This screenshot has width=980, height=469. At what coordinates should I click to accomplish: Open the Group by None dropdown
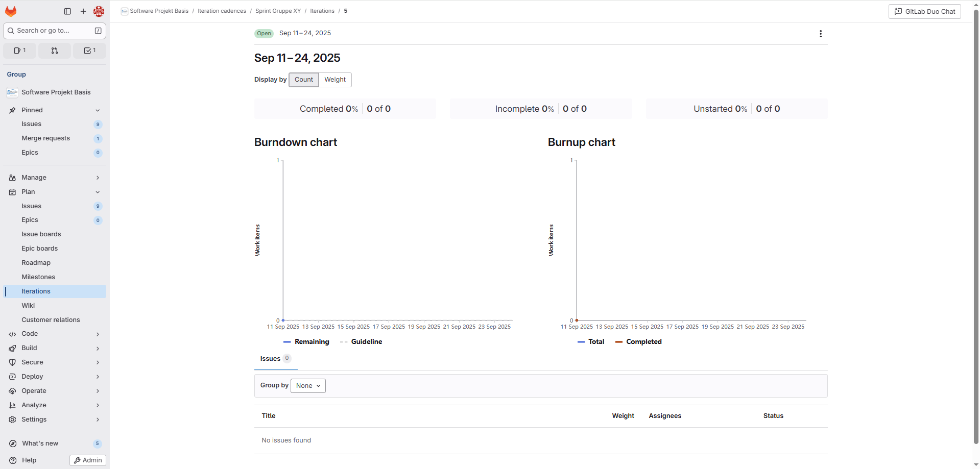308,386
